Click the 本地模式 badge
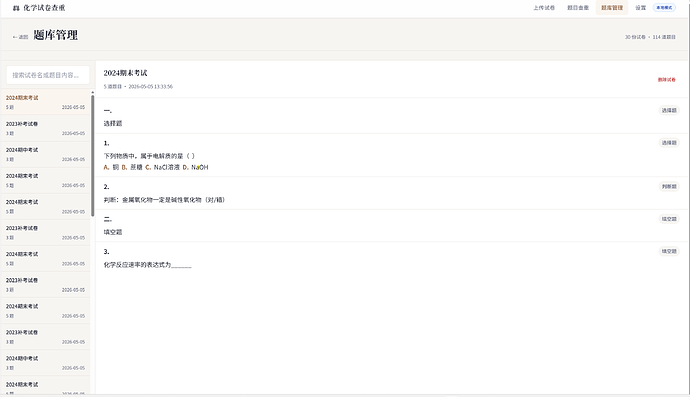This screenshot has height=397, width=690. tap(664, 8)
